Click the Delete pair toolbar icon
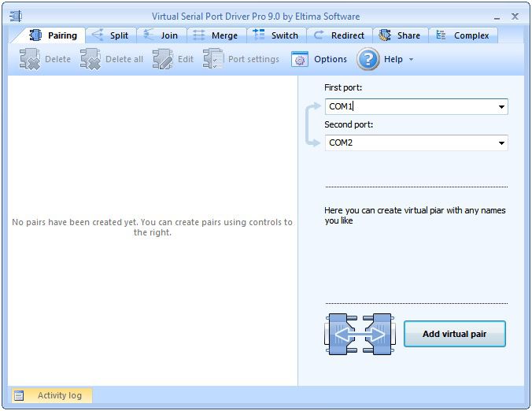 click(x=30, y=59)
